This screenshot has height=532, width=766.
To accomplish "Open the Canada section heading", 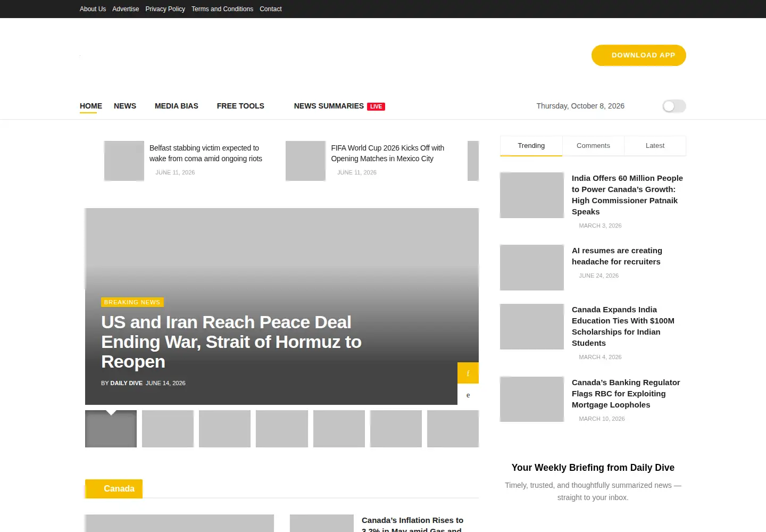I will coord(114,489).
